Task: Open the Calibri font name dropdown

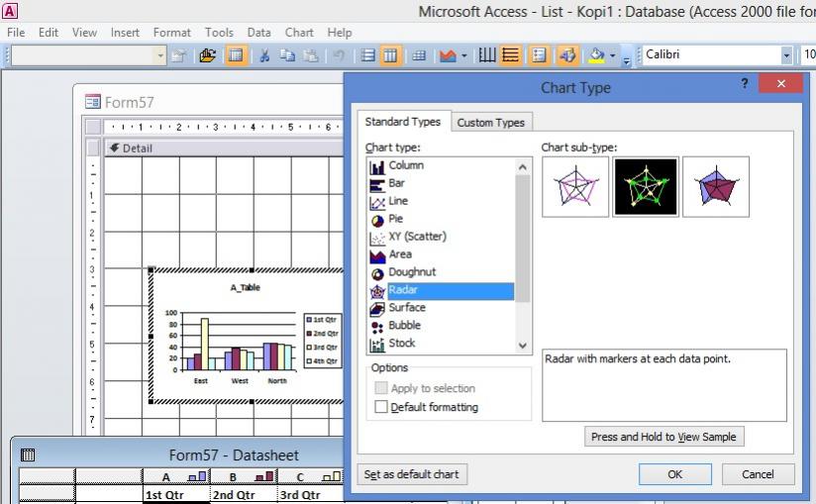Action: pyautogui.click(x=786, y=54)
